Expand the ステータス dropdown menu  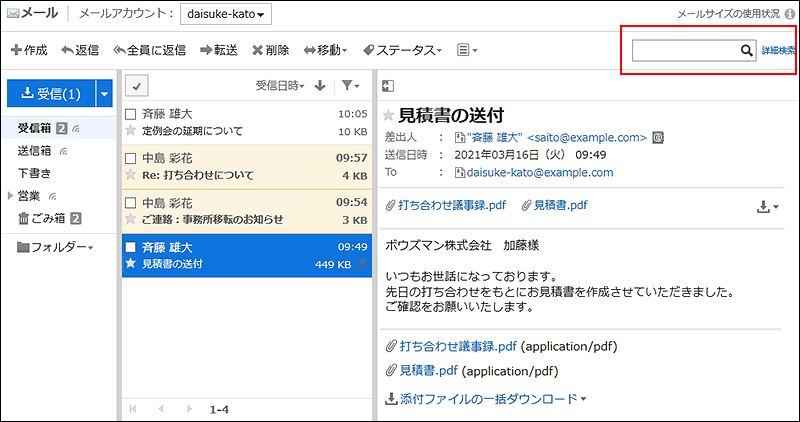(407, 50)
